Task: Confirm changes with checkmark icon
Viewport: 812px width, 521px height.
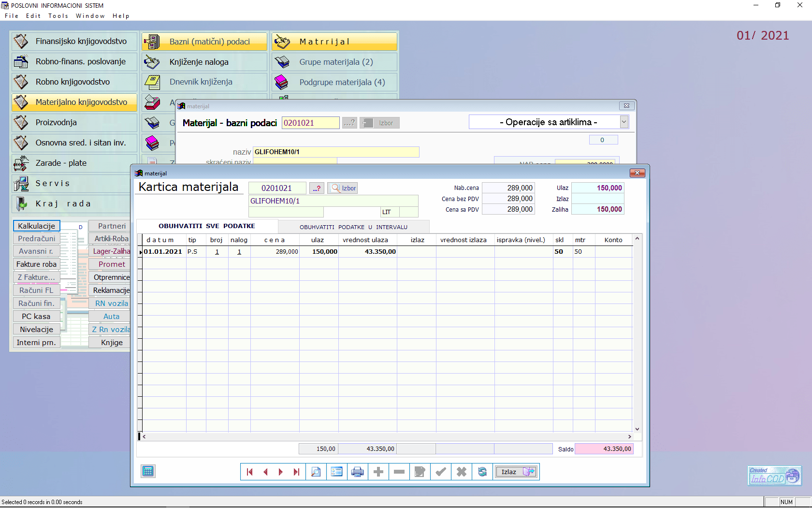Action: 441,472
